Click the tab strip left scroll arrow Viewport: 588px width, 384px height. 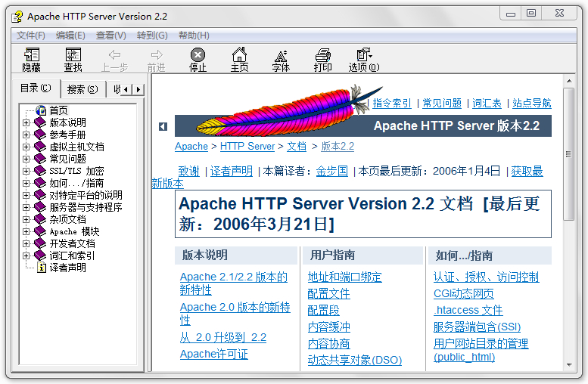pyautogui.click(x=126, y=89)
